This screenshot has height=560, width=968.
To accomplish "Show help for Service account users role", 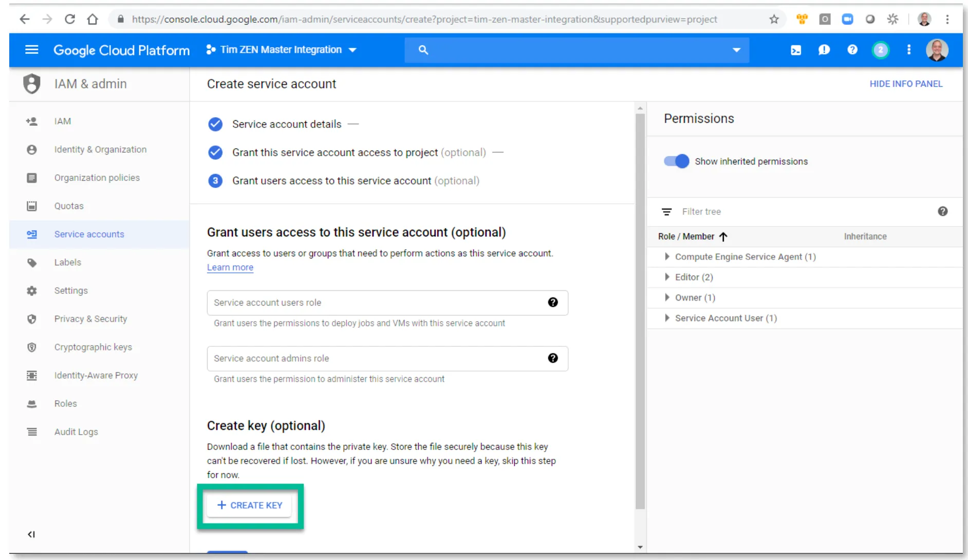I will click(553, 303).
